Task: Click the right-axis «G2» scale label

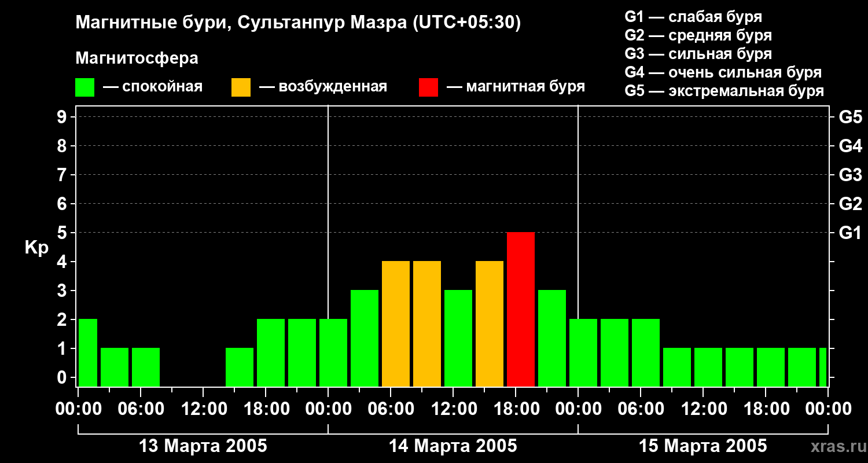Action: pyautogui.click(x=850, y=204)
